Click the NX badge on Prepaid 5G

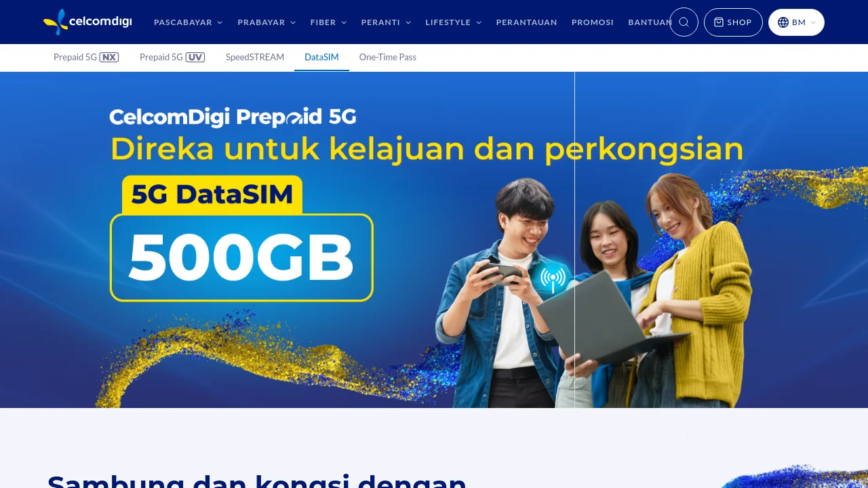click(x=109, y=58)
